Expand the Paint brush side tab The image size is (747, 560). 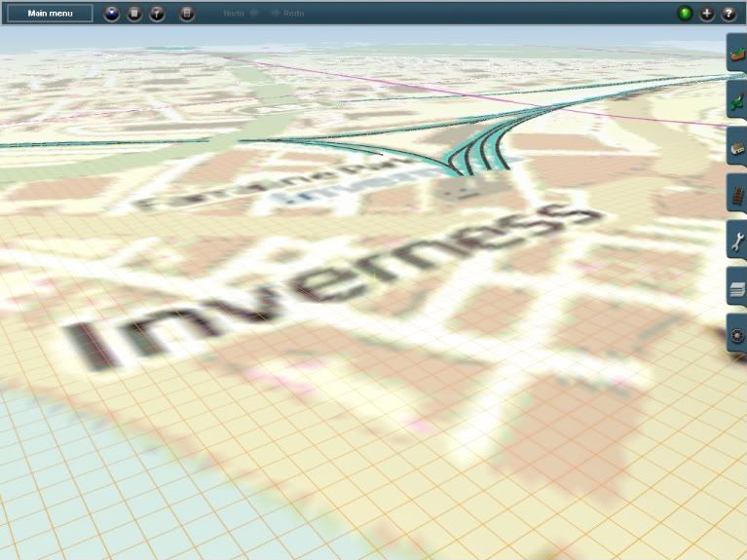click(x=737, y=100)
